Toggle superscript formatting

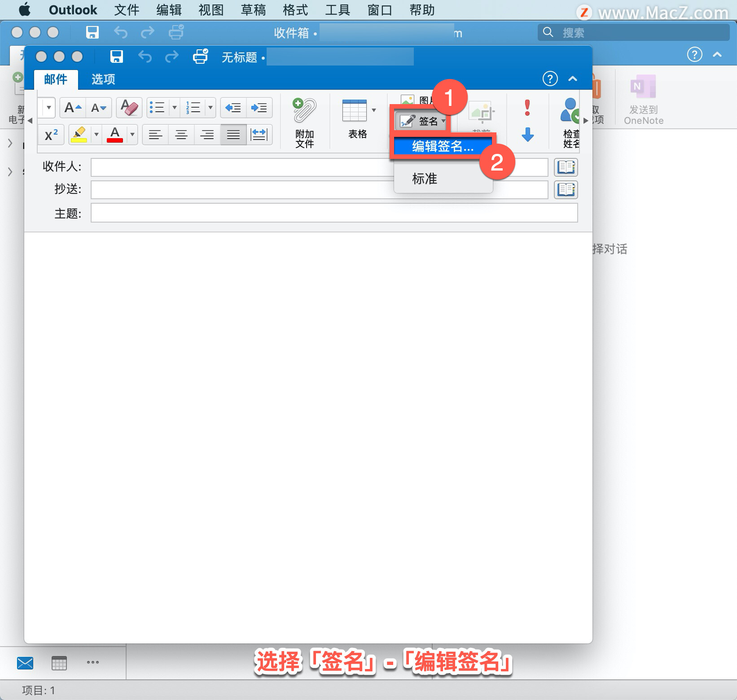tap(51, 135)
